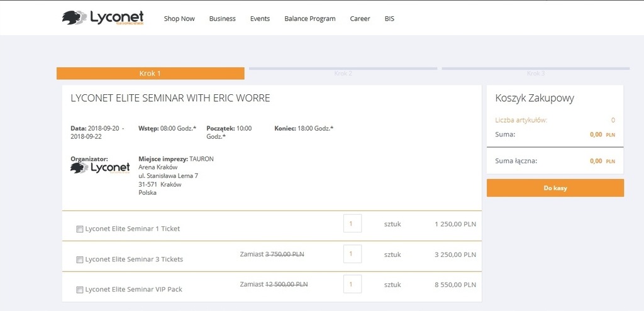Click the struck-through 3 750,00 PLN price

[x=285, y=254]
